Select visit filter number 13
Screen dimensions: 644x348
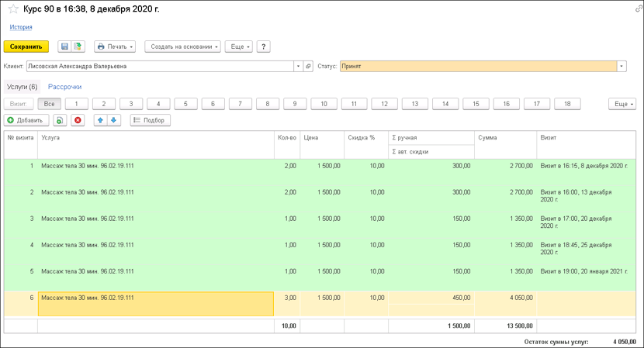415,104
